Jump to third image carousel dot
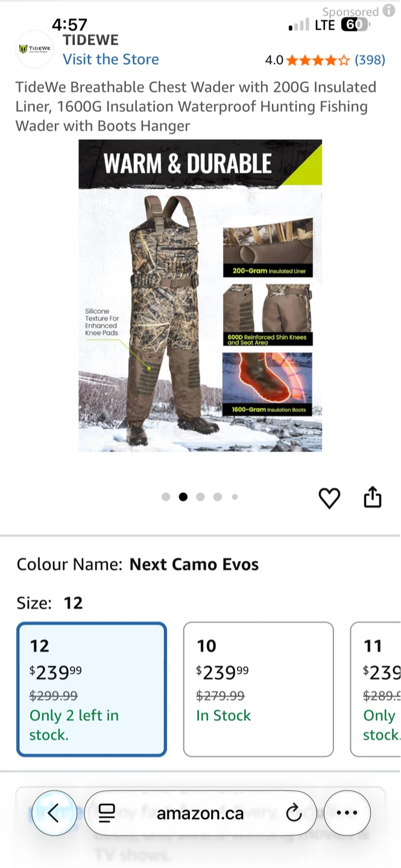 click(200, 497)
